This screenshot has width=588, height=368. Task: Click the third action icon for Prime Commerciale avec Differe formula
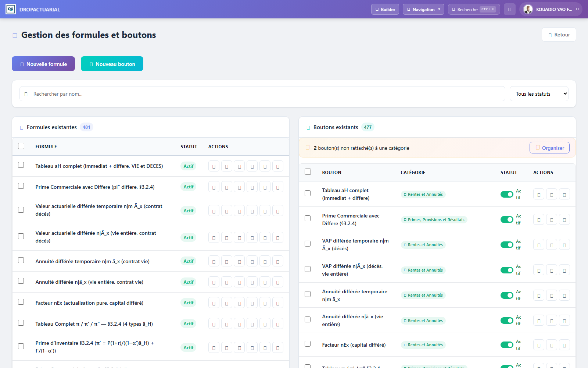239,187
